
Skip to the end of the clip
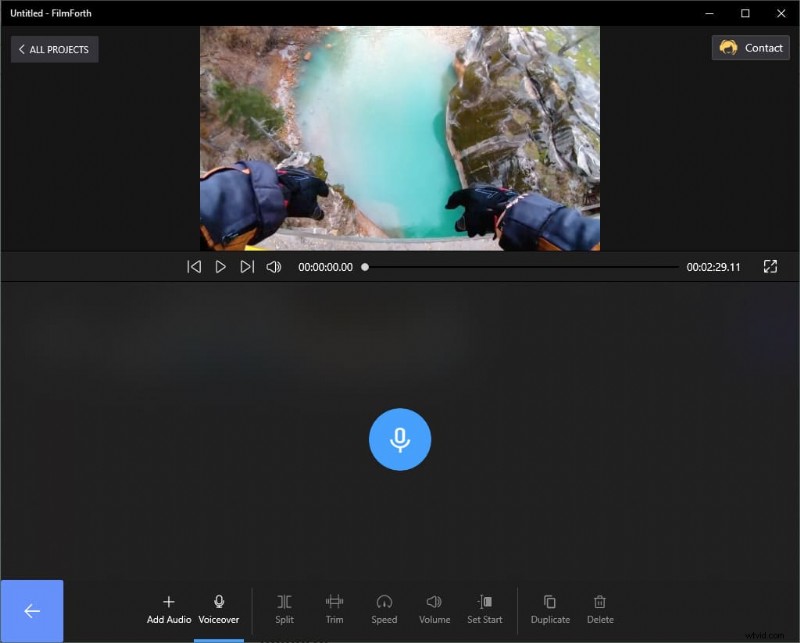247,266
